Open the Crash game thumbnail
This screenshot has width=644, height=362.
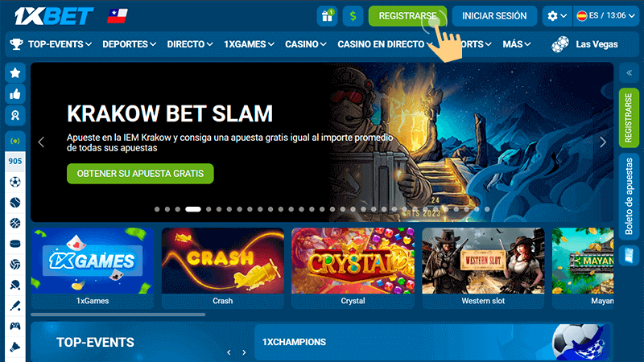223,268
